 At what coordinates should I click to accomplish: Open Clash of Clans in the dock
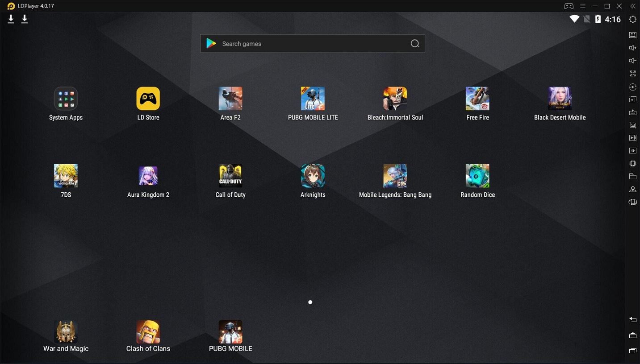click(148, 332)
